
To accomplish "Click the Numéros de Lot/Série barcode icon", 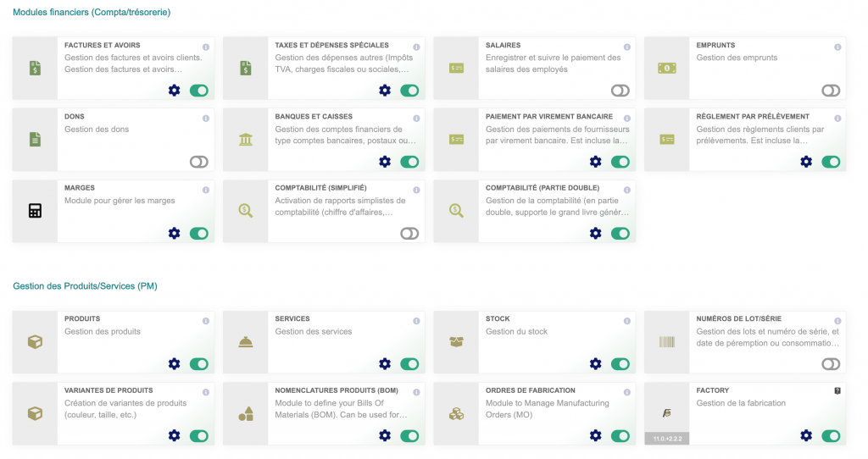I will coord(667,342).
